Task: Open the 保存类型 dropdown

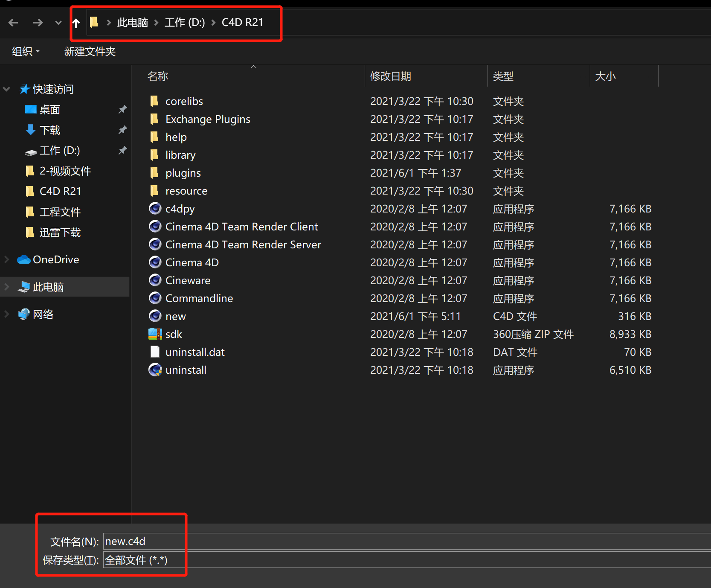Action: pos(407,560)
